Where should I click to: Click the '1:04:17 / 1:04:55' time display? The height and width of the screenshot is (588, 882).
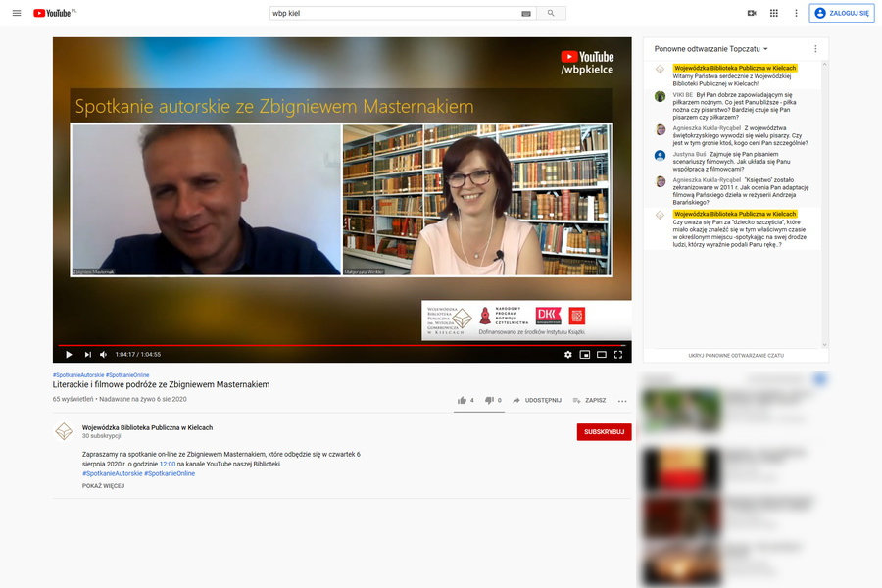(x=138, y=355)
